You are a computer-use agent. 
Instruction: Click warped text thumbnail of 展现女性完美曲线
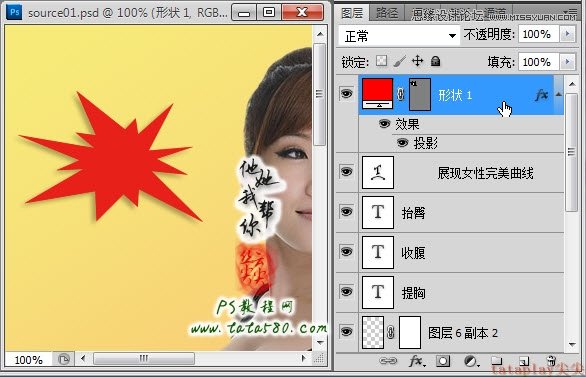click(x=377, y=172)
